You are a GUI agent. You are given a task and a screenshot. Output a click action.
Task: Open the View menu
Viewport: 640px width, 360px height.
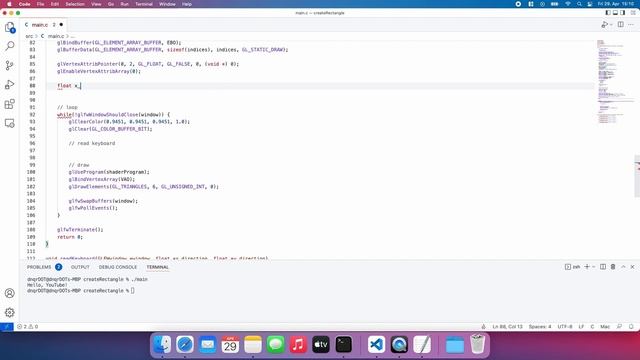(x=96, y=4)
